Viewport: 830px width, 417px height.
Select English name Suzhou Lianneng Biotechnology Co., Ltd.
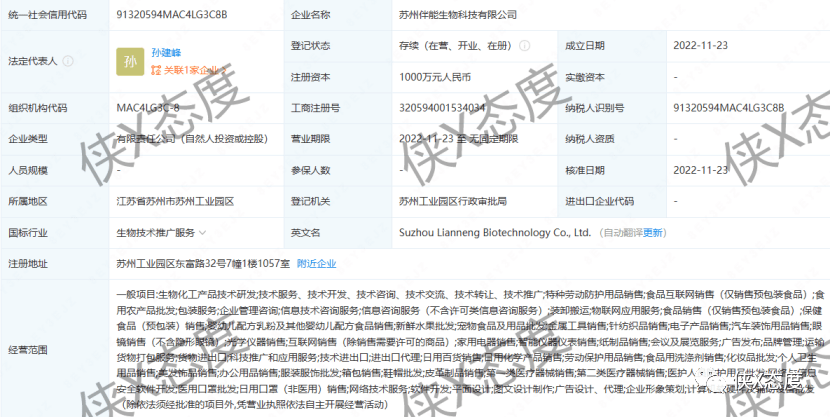click(495, 233)
